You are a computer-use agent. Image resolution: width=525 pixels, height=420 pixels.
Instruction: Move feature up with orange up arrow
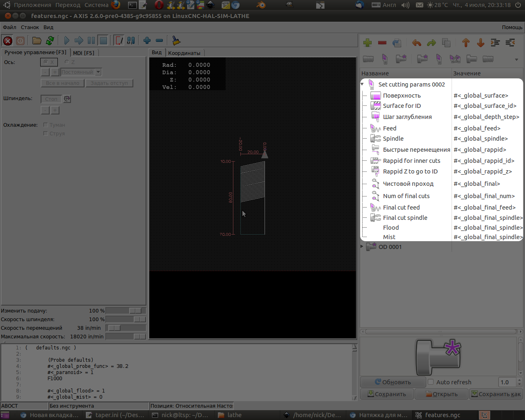[466, 43]
